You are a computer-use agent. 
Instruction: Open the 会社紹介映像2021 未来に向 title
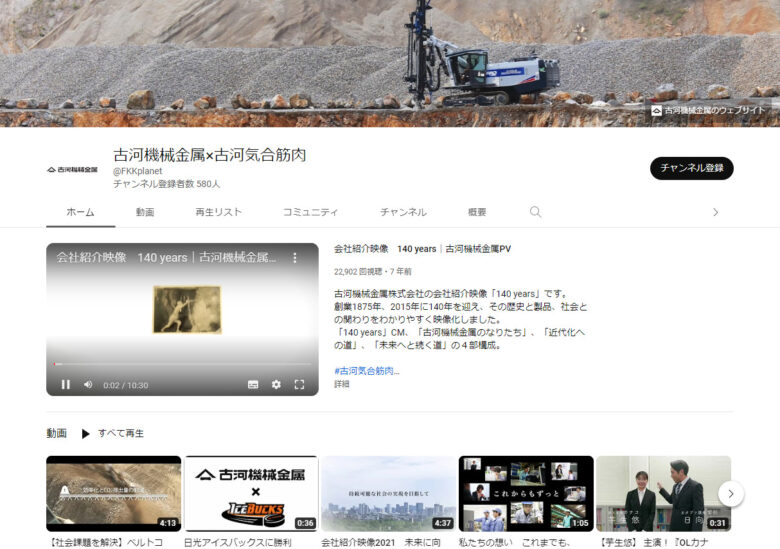pos(381,543)
